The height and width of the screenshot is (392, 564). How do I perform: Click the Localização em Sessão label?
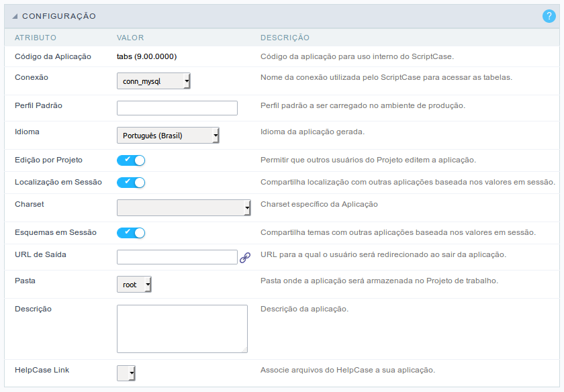tap(58, 182)
